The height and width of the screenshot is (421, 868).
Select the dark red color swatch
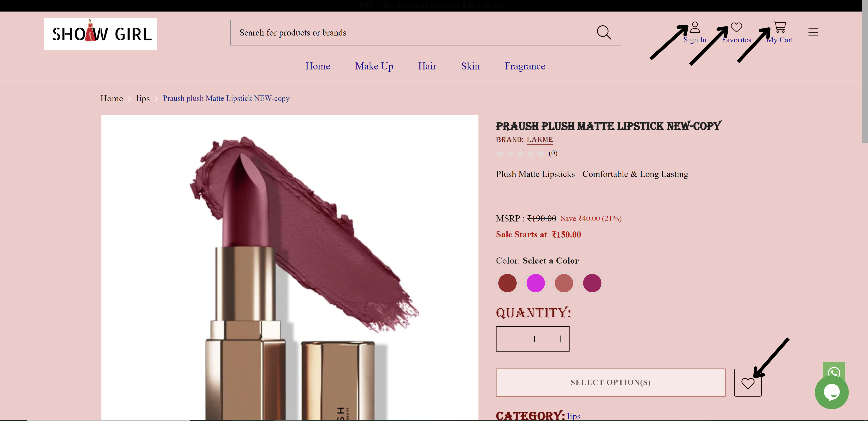507,283
